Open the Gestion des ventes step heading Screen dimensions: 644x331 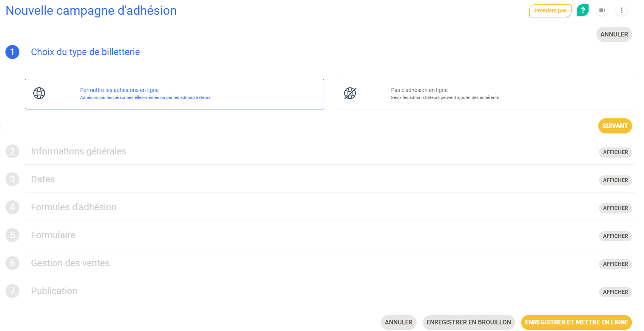[70, 263]
